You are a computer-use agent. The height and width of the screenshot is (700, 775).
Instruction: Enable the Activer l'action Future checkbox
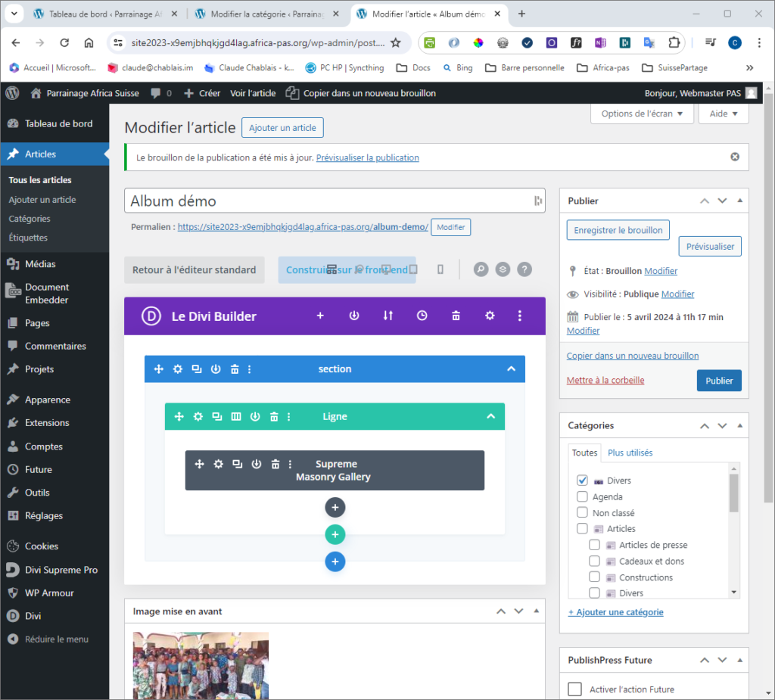(x=575, y=689)
